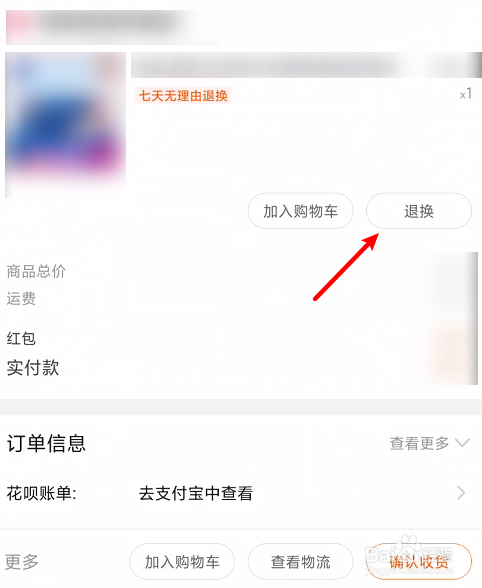Click the chevron next to 查看更多
This screenshot has height=588, width=482.
(462, 443)
